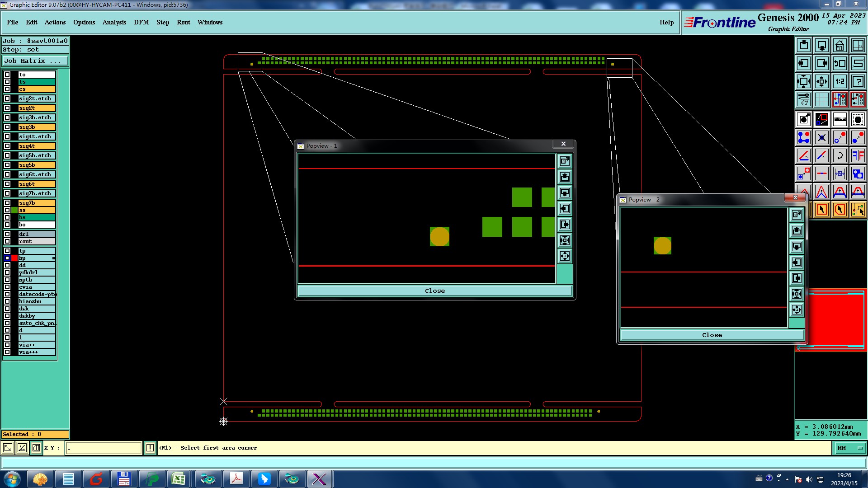Screen dimensions: 868x488
Task: Click the mirror flip F icon
Action: point(858,155)
